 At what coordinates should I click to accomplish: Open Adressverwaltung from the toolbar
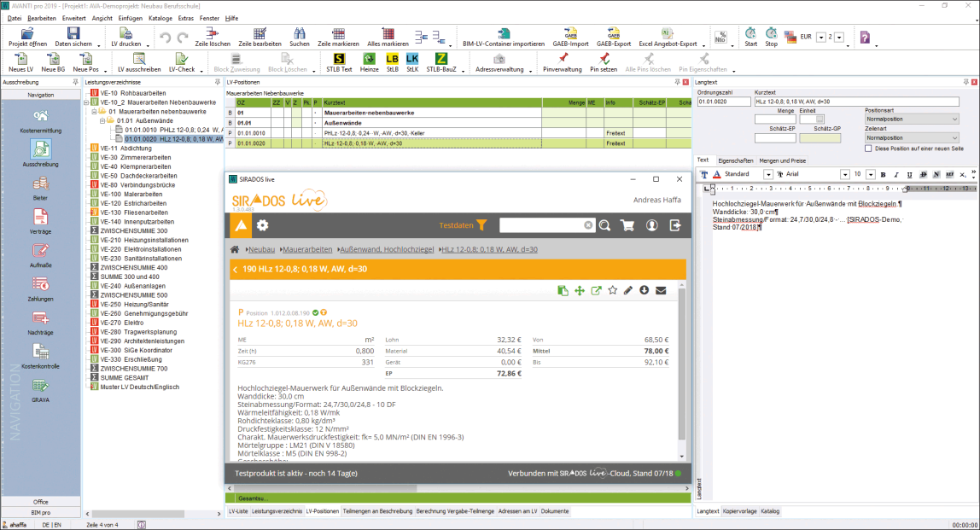pos(499,63)
